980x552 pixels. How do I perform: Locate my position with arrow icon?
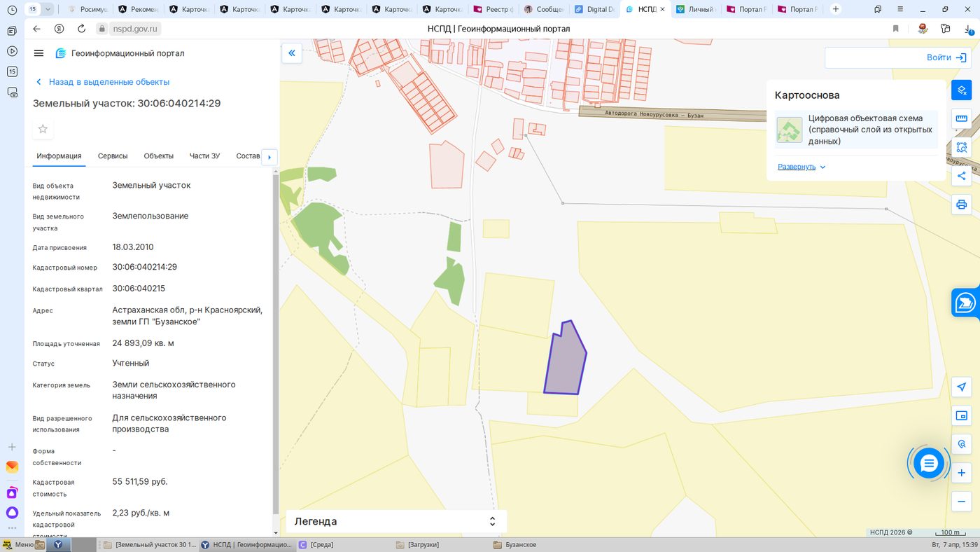point(962,387)
